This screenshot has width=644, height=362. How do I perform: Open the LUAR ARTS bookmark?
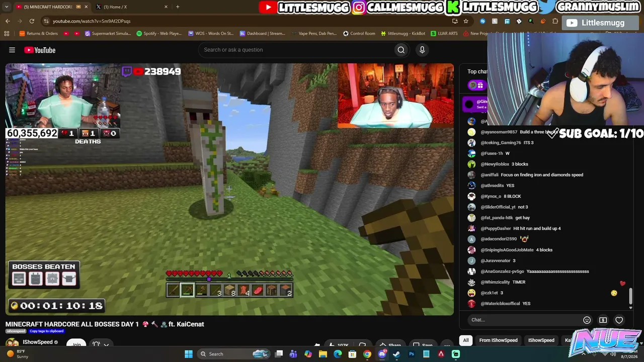point(444,34)
